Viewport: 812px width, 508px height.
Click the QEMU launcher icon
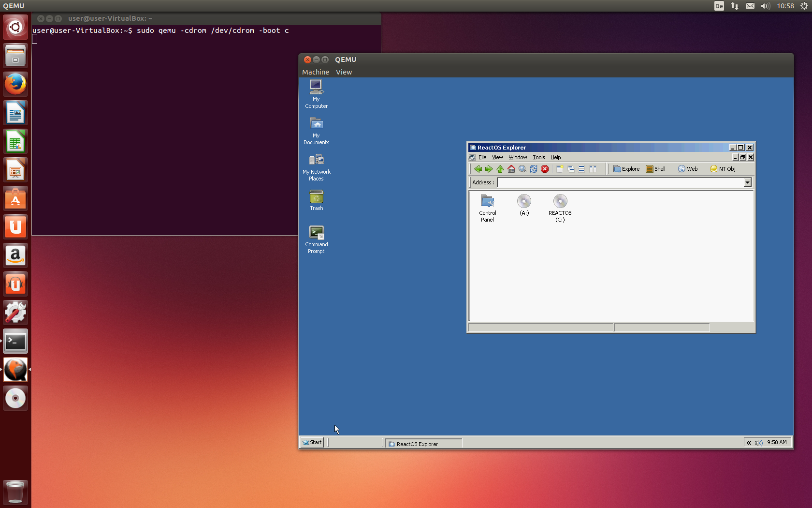[x=15, y=370]
